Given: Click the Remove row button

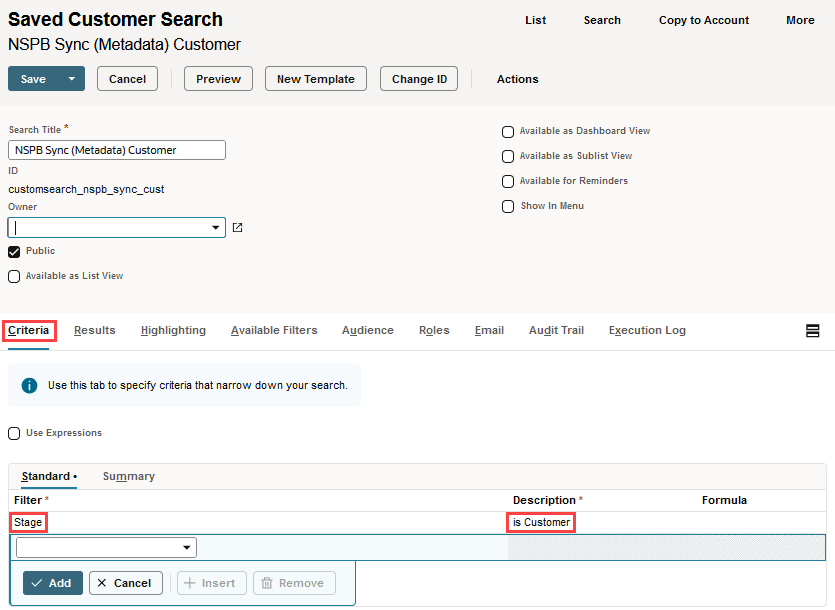Looking at the screenshot, I should 294,583.
